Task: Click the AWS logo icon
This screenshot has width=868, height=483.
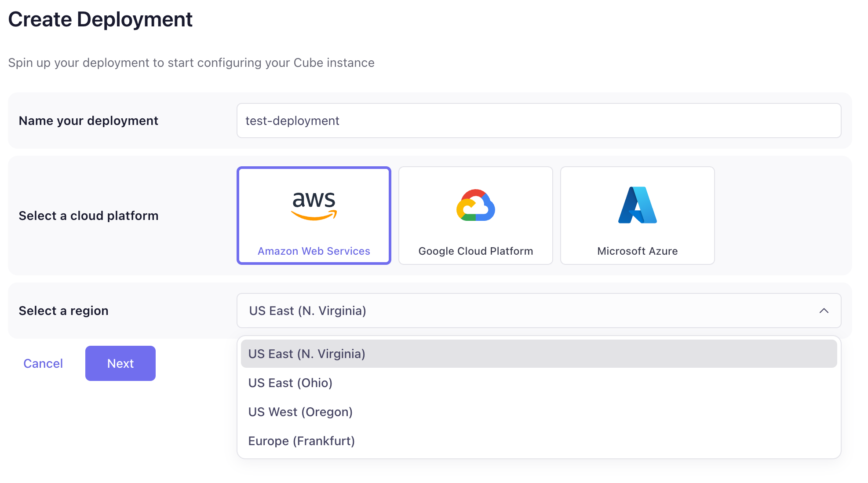Action: [314, 206]
